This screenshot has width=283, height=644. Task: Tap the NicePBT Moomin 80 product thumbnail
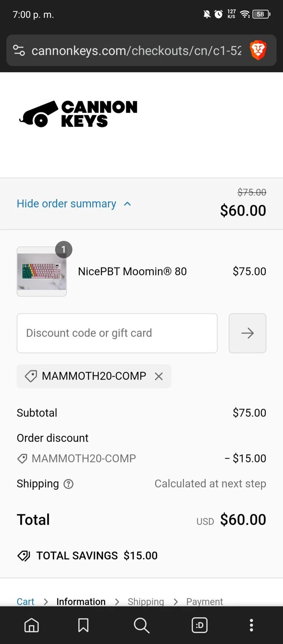coord(42,271)
